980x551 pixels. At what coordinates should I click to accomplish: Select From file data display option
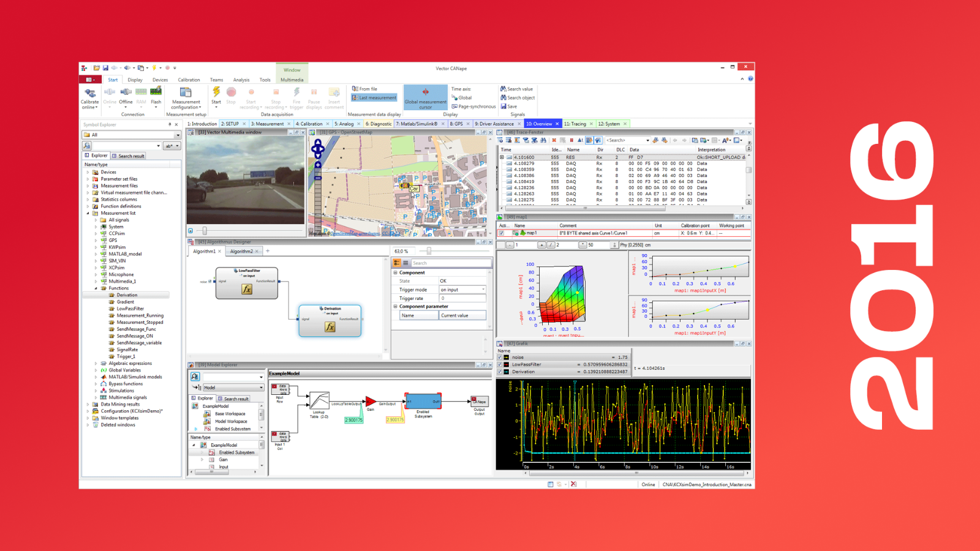point(364,89)
